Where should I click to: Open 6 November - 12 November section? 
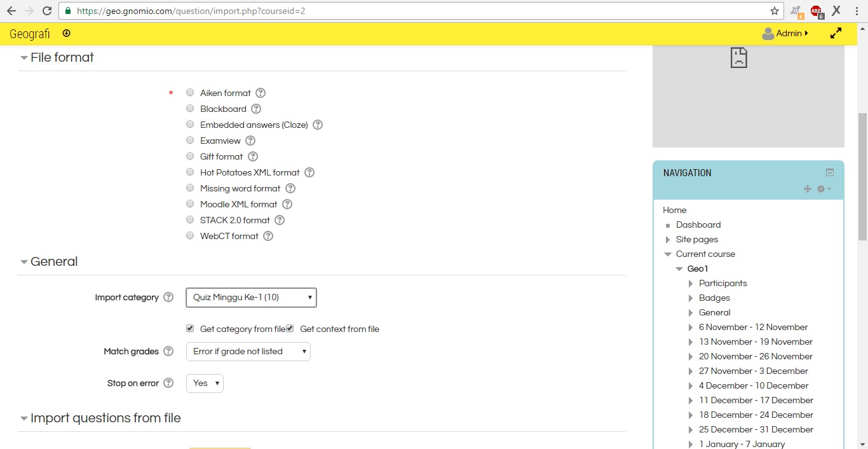click(753, 327)
